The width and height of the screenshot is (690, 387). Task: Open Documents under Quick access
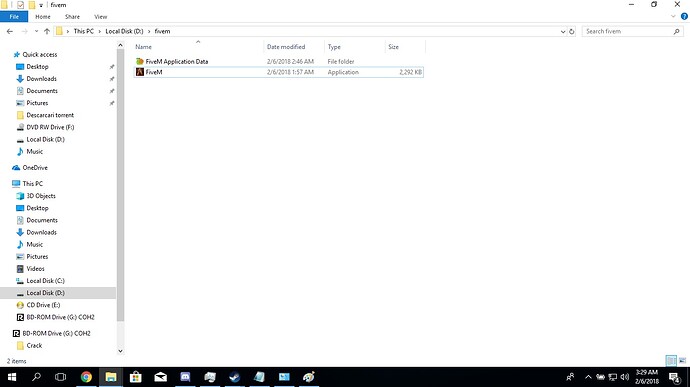coord(42,91)
